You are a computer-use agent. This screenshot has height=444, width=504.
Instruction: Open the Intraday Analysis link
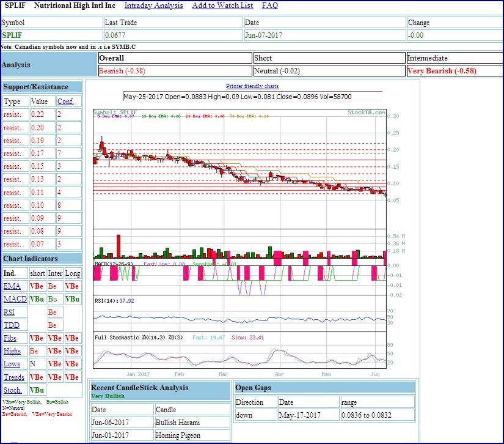point(153,6)
